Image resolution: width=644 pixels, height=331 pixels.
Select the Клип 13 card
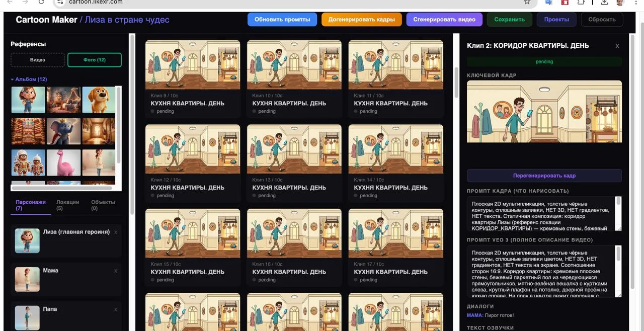(294, 163)
